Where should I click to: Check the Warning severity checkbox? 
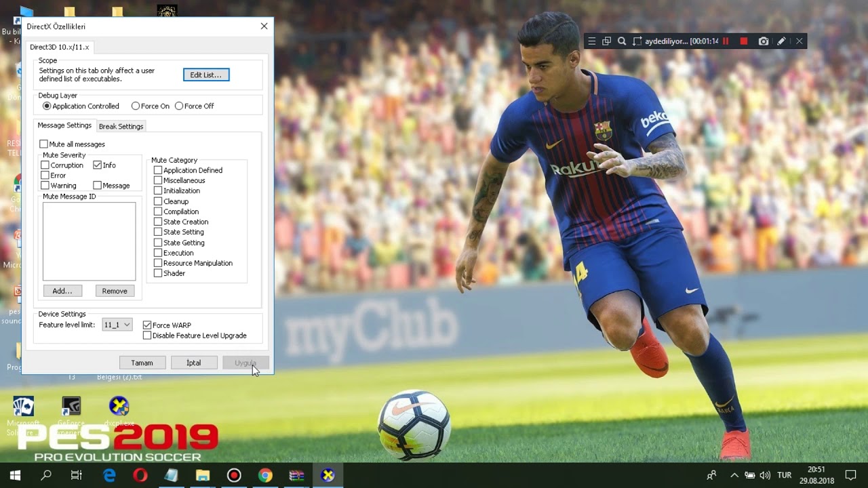45,186
